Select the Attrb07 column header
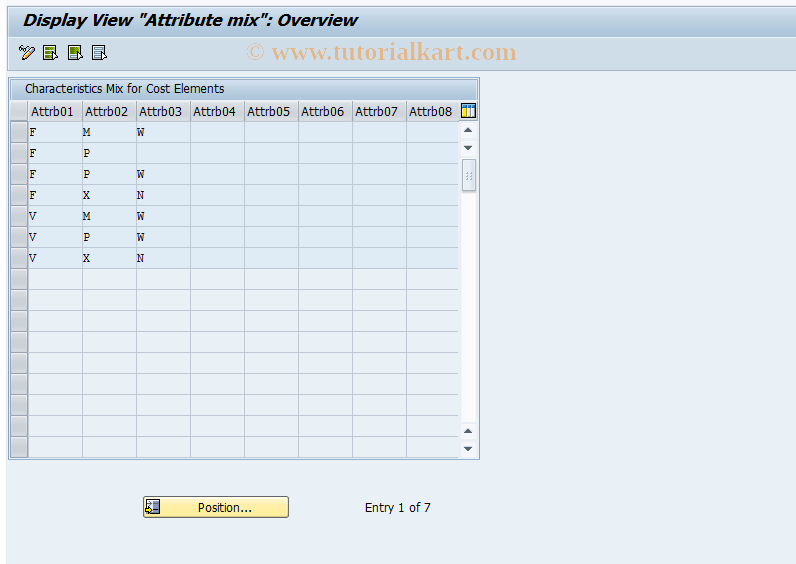Image resolution: width=796 pixels, height=564 pixels. pos(379,111)
